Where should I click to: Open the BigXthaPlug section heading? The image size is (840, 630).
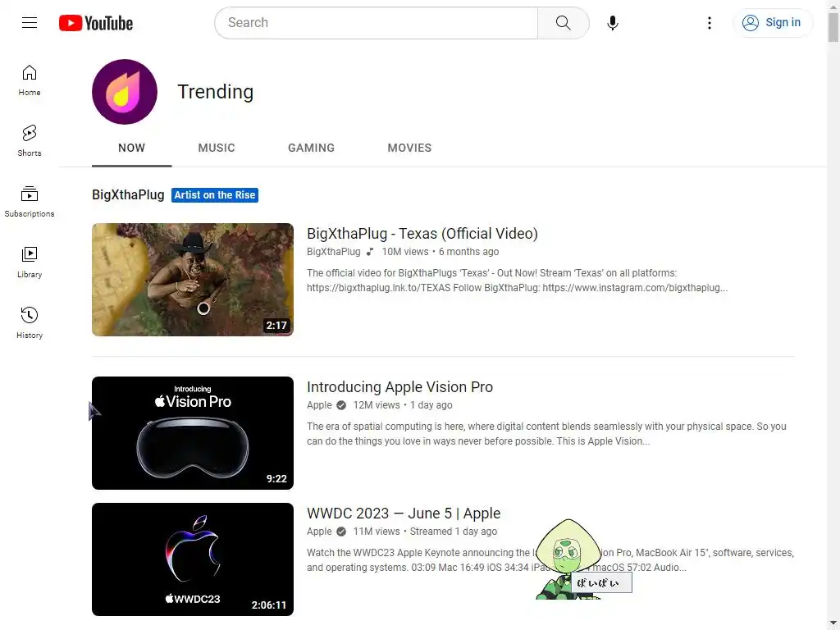[x=128, y=195]
